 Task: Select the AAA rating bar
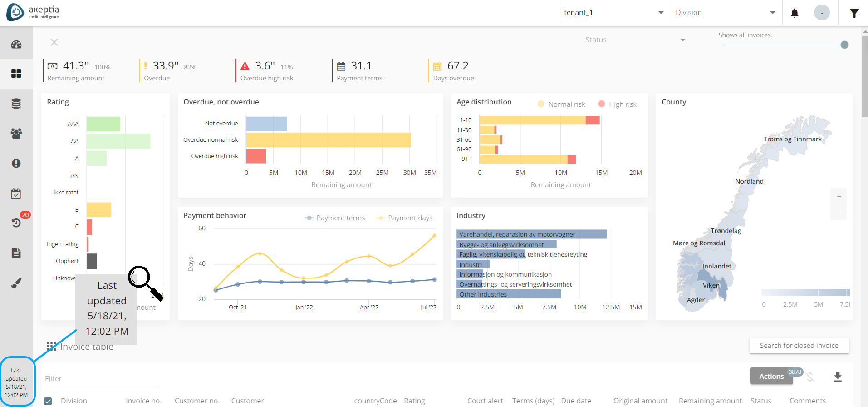pos(103,124)
